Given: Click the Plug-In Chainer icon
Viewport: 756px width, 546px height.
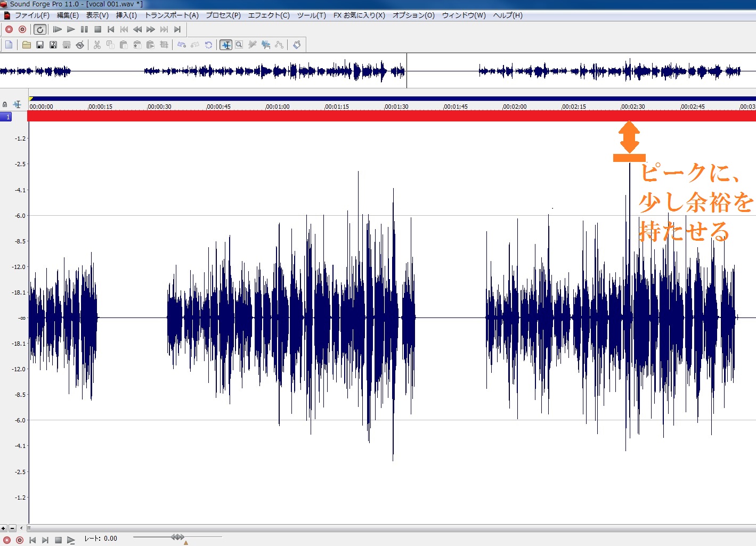Looking at the screenshot, I should [x=297, y=45].
